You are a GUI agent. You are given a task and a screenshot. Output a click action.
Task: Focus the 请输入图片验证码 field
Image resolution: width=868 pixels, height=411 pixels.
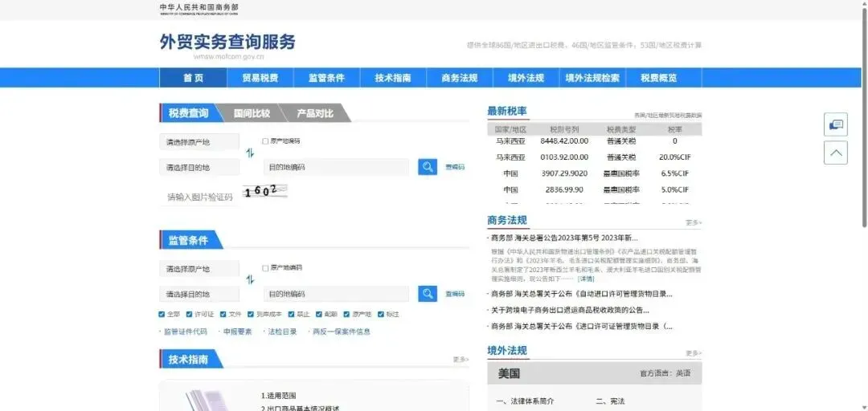199,197
